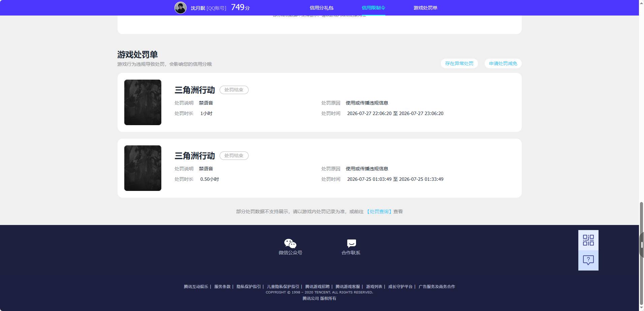Click the user avatar in the header

click(x=180, y=8)
